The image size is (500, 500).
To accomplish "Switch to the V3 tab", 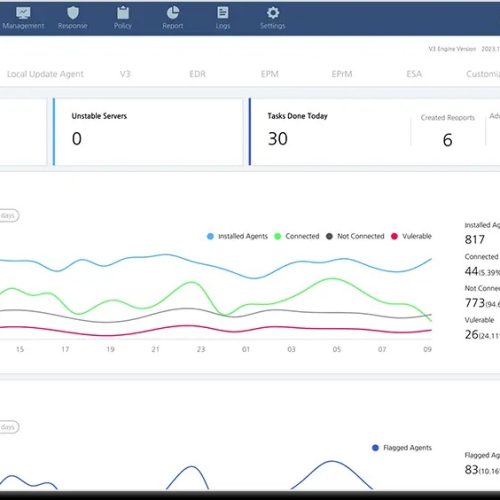I will (125, 74).
